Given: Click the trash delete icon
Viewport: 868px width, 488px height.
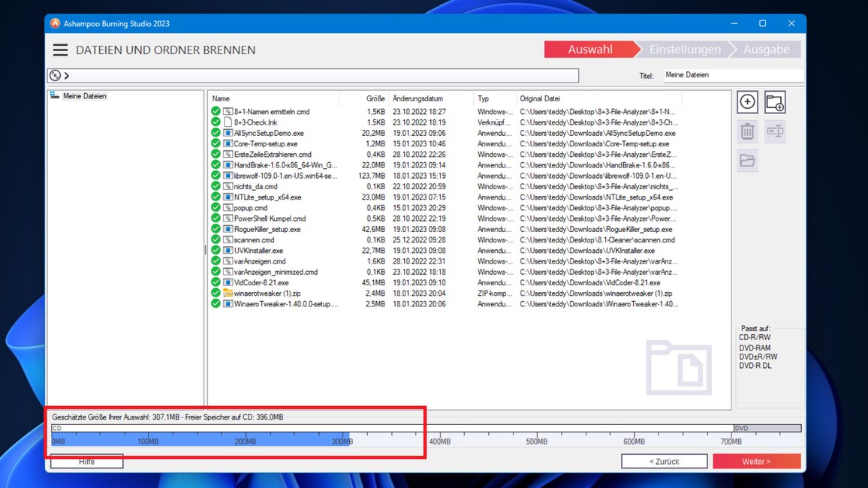Looking at the screenshot, I should [x=747, y=131].
